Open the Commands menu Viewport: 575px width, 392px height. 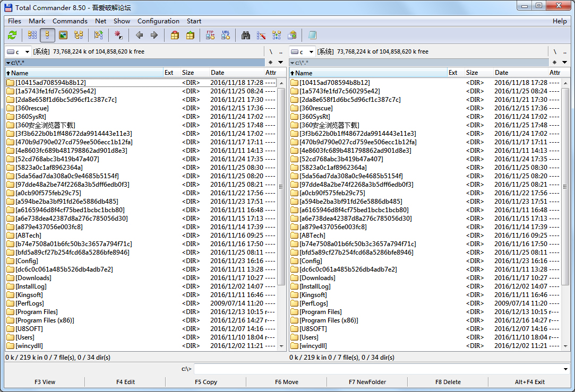point(70,21)
